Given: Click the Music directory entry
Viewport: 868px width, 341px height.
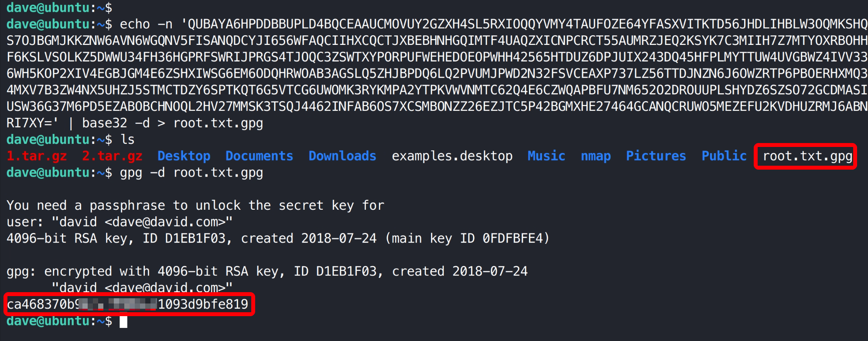Looking at the screenshot, I should point(546,156).
